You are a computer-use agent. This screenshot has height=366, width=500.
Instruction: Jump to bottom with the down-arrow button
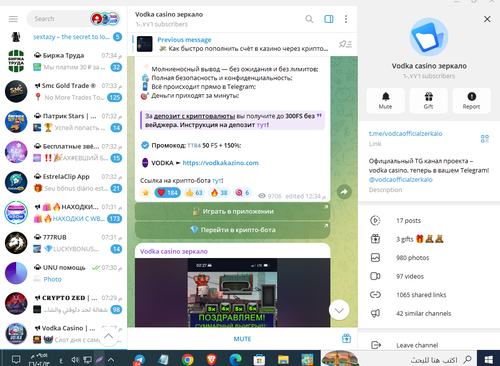point(339,310)
